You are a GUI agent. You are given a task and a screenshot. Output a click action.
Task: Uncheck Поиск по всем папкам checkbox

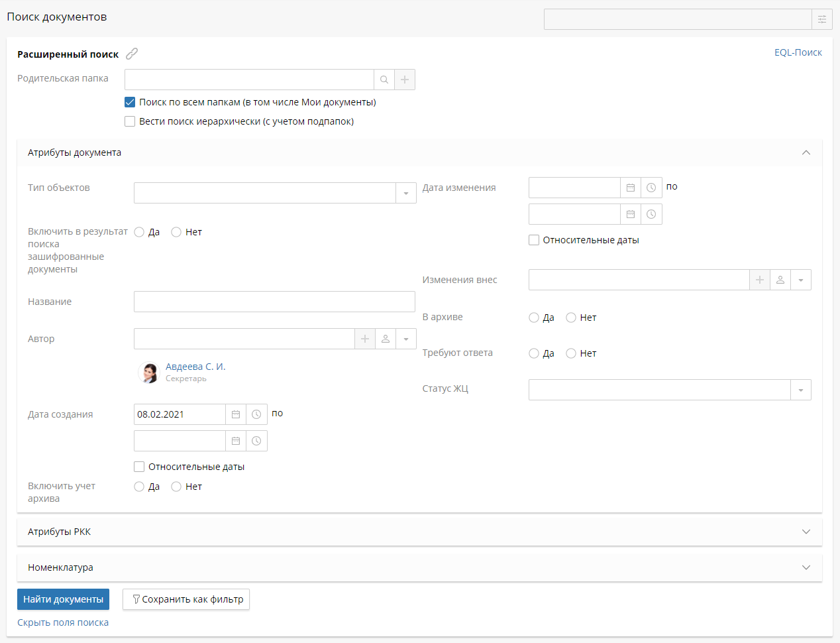point(130,102)
